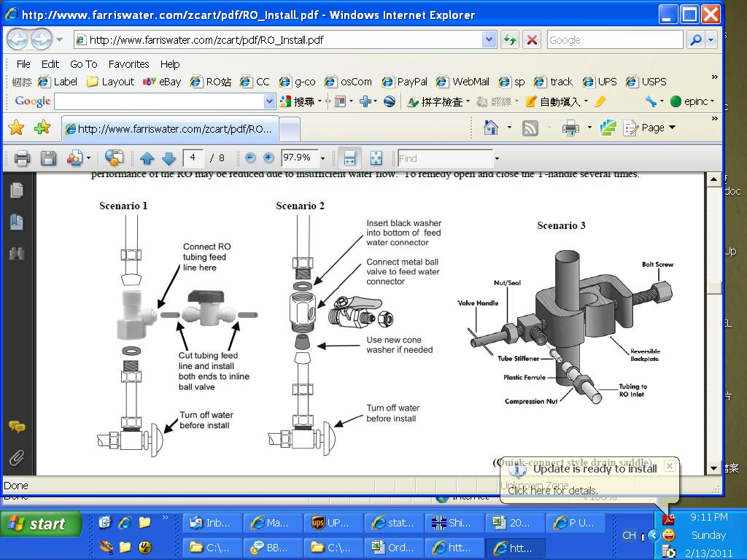
Task: Click the CH language bar indicator
Action: pyautogui.click(x=629, y=536)
